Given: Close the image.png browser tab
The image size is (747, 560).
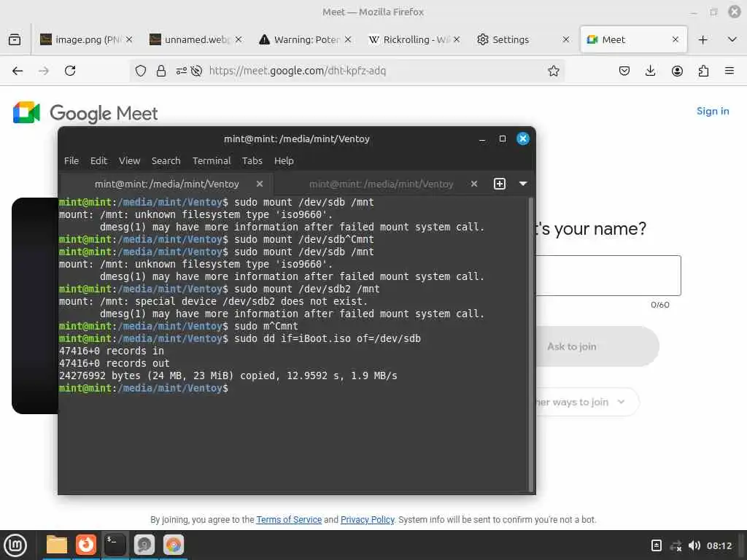Looking at the screenshot, I should tap(129, 39).
